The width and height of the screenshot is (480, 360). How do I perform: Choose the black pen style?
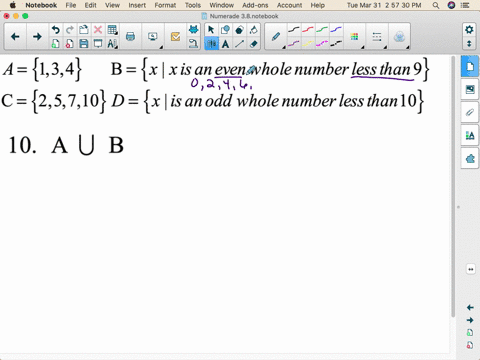coord(293,30)
